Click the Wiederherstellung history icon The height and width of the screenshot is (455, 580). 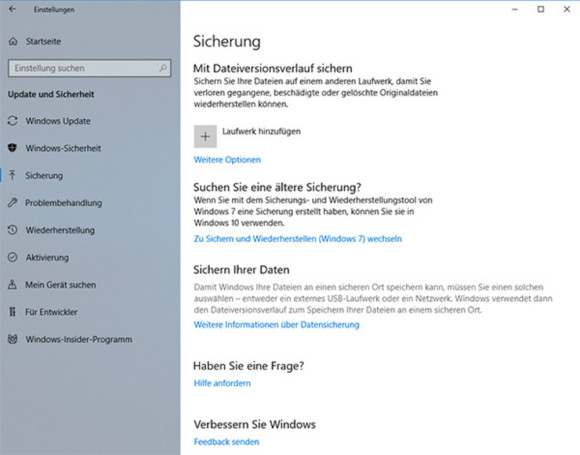click(13, 230)
